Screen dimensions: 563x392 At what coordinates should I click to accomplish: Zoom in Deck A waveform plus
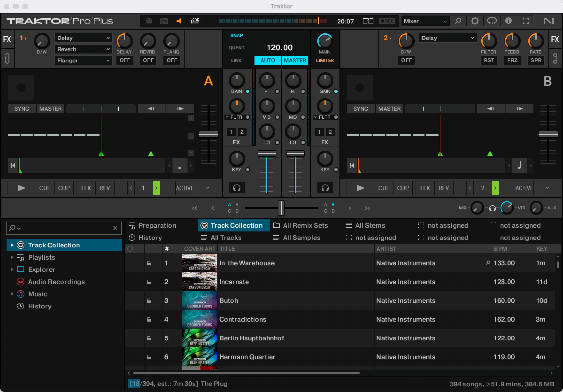[x=191, y=118]
